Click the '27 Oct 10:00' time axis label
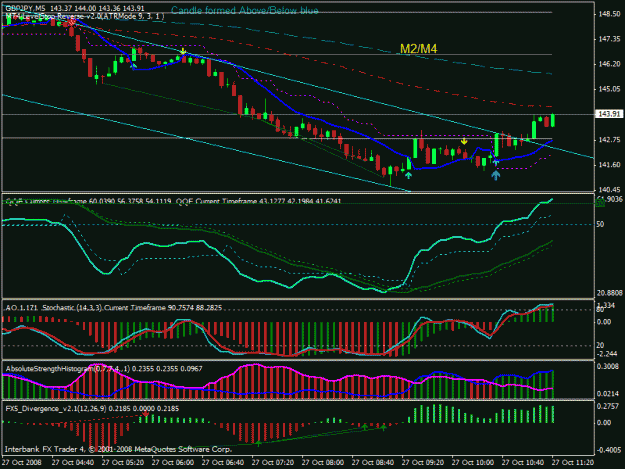This screenshot has width=625, height=469. point(473,463)
